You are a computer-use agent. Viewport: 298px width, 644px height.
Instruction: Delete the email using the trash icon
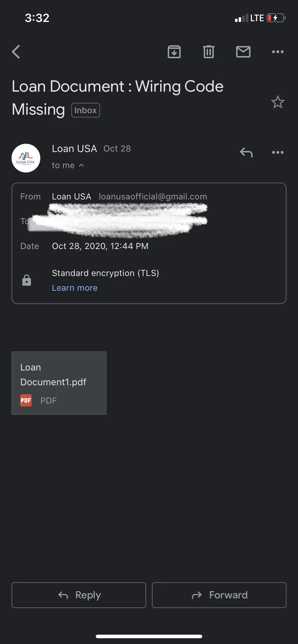(209, 52)
